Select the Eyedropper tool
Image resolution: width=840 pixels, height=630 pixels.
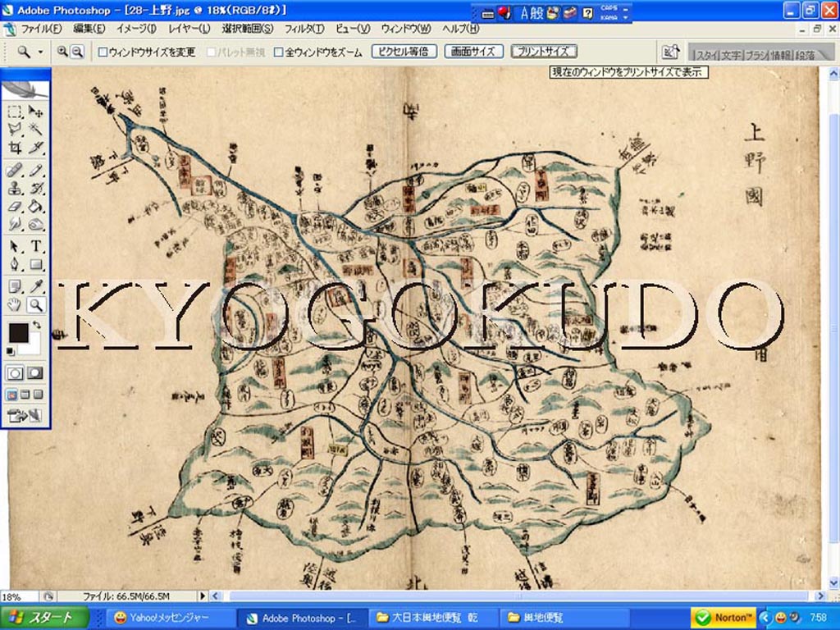click(x=36, y=287)
